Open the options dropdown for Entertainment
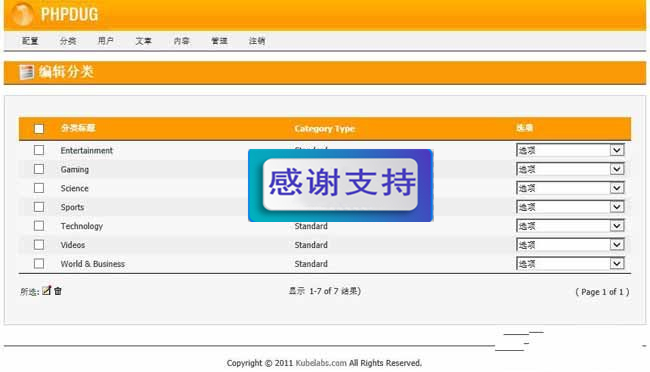650x372 pixels. pos(570,150)
